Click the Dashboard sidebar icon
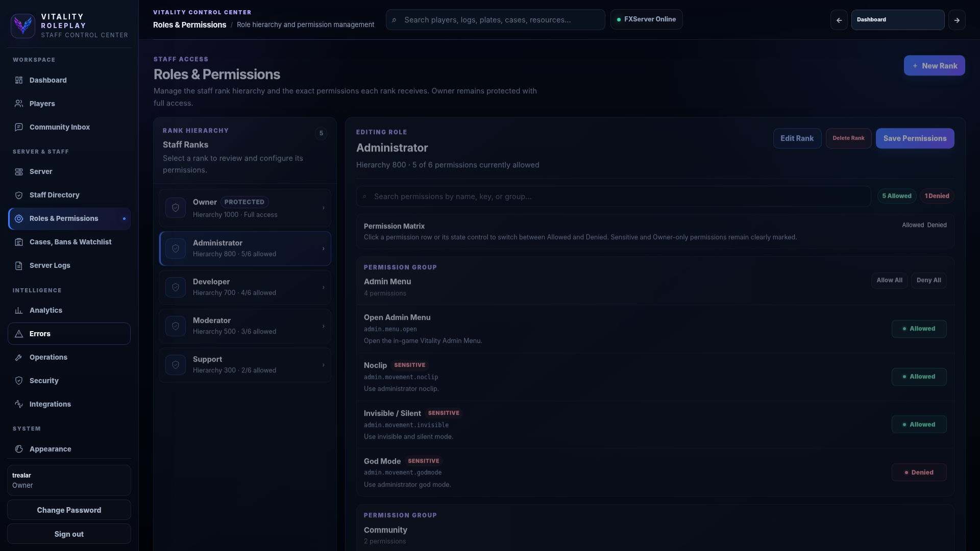Screen dimensions: 980x551 click(19, 80)
